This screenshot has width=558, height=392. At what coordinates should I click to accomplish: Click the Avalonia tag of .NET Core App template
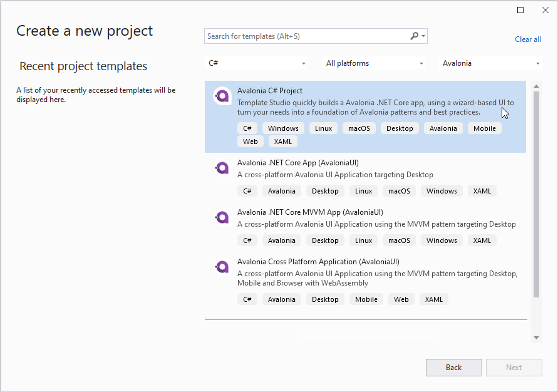(281, 191)
